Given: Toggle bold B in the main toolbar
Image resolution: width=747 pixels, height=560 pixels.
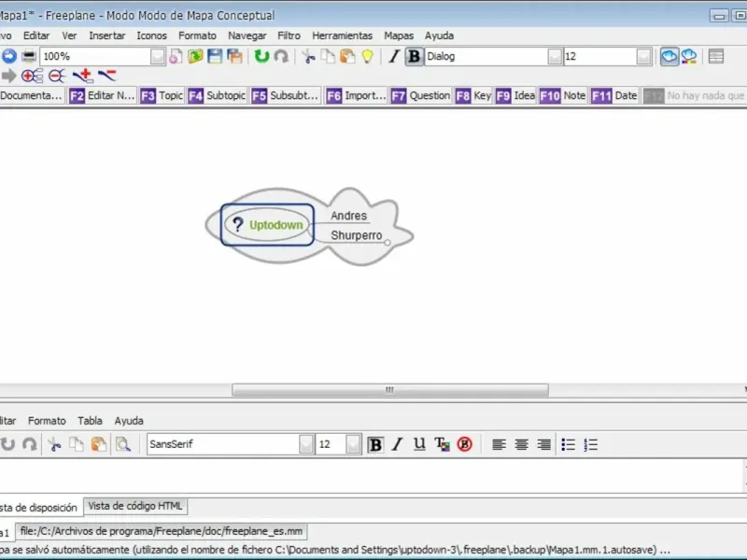Looking at the screenshot, I should point(414,56).
